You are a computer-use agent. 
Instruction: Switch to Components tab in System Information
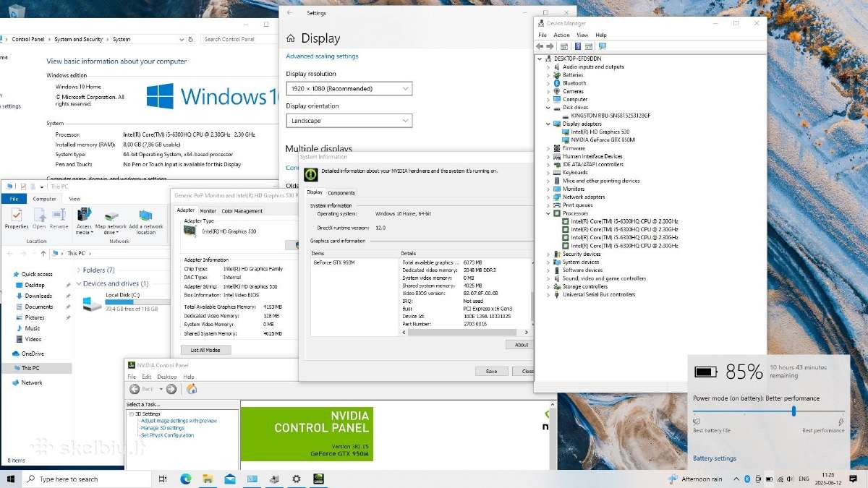(341, 193)
